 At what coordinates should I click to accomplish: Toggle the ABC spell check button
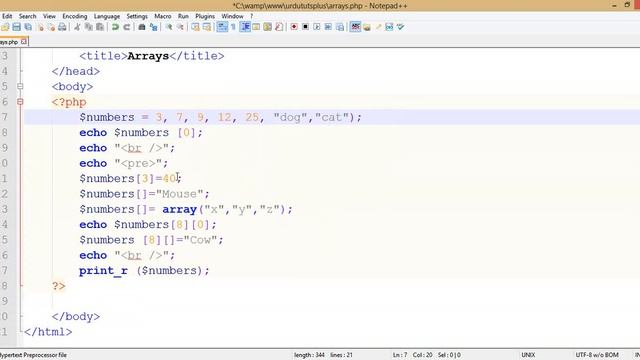[x=356, y=27]
